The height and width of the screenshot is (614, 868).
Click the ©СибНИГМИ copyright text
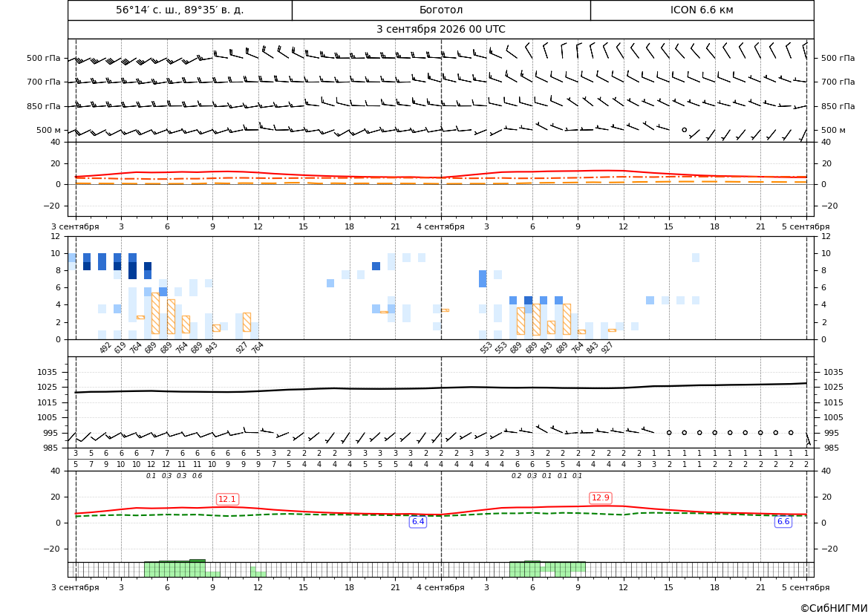pyautogui.click(x=834, y=608)
